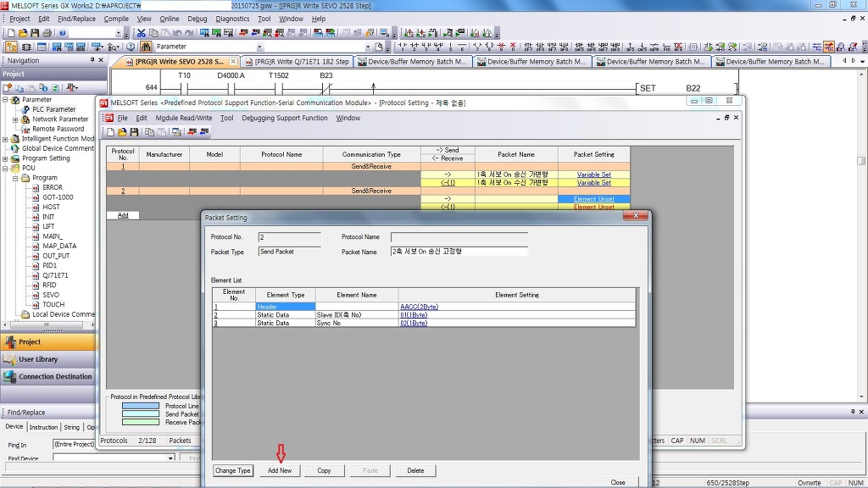Click the Change Type button
The width and height of the screenshot is (868, 488).
click(x=233, y=470)
